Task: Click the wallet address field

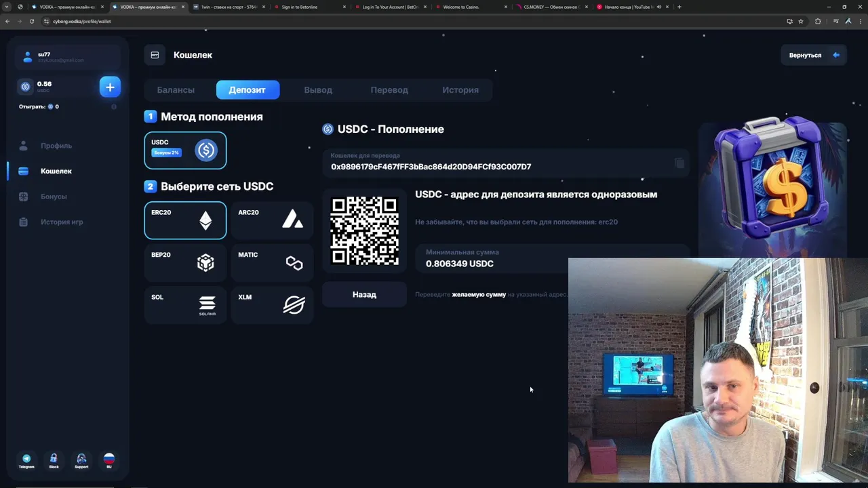Action: click(505, 162)
